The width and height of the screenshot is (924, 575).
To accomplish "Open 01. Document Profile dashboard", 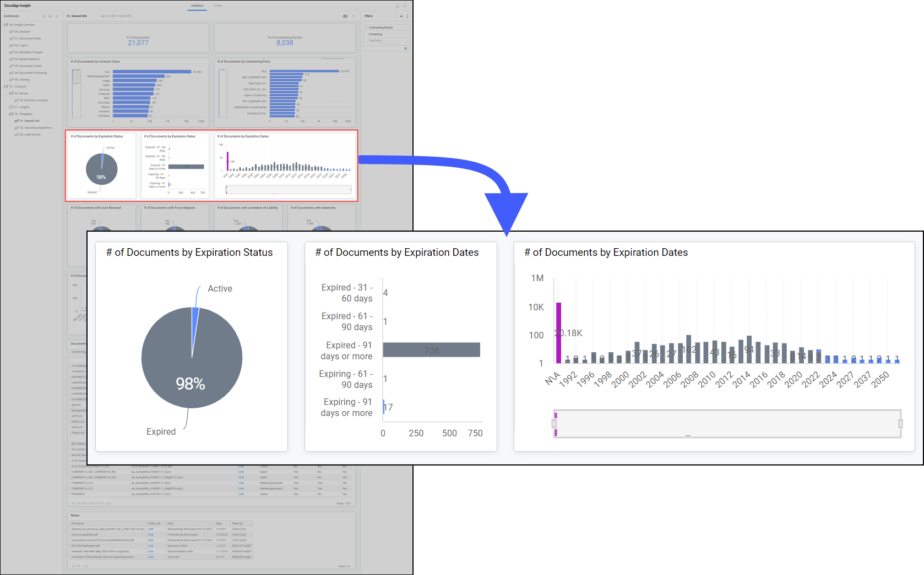I will [x=28, y=39].
